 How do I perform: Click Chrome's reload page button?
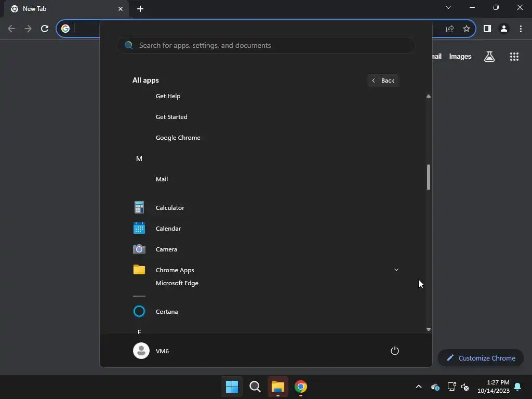45,29
